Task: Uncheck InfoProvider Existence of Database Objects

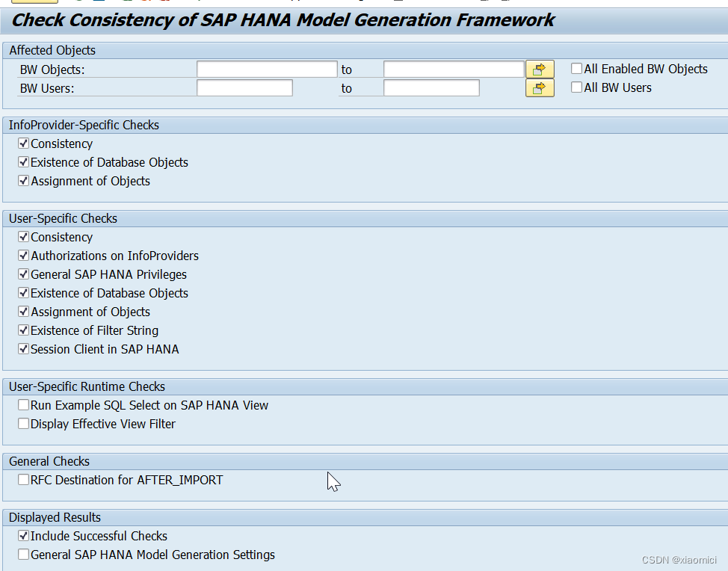Action: tap(23, 162)
